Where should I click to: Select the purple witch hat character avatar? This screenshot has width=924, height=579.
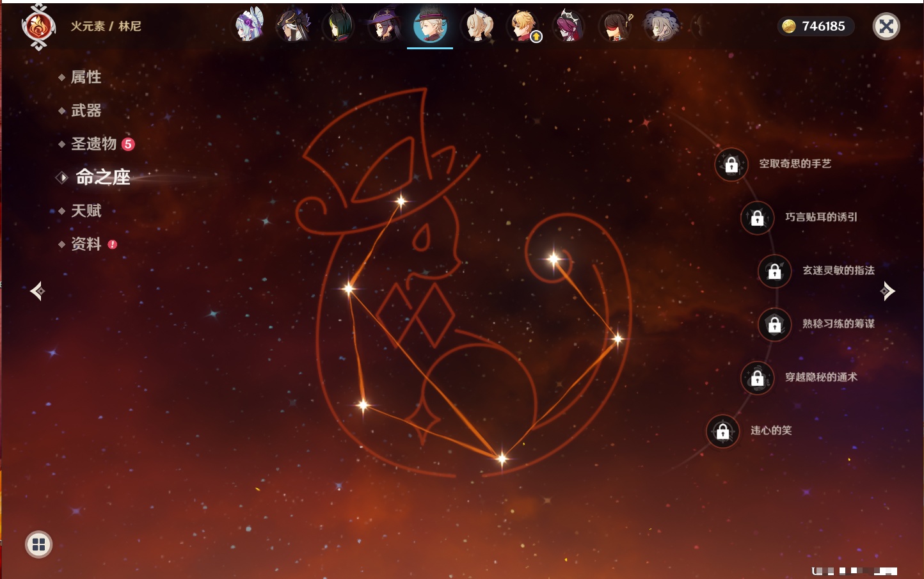384,26
